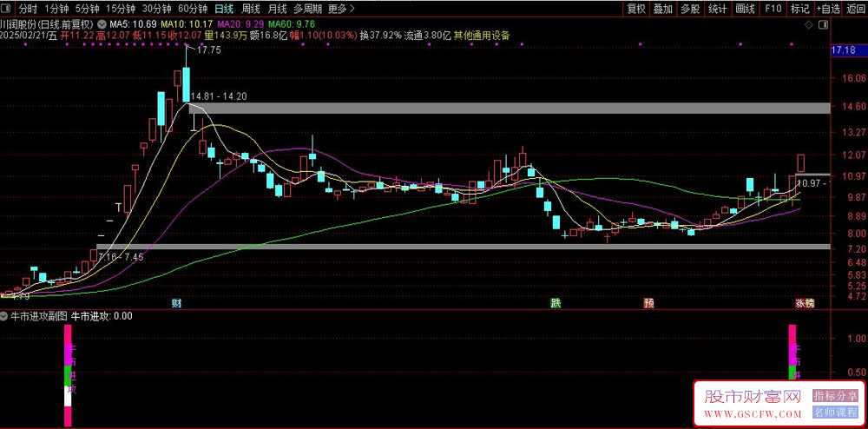Select the 1分钟 period tab

pos(56,9)
